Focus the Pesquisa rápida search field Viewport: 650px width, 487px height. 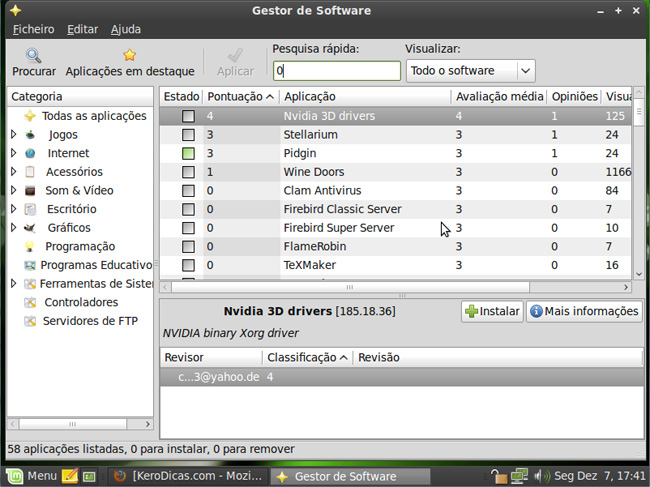pyautogui.click(x=337, y=71)
